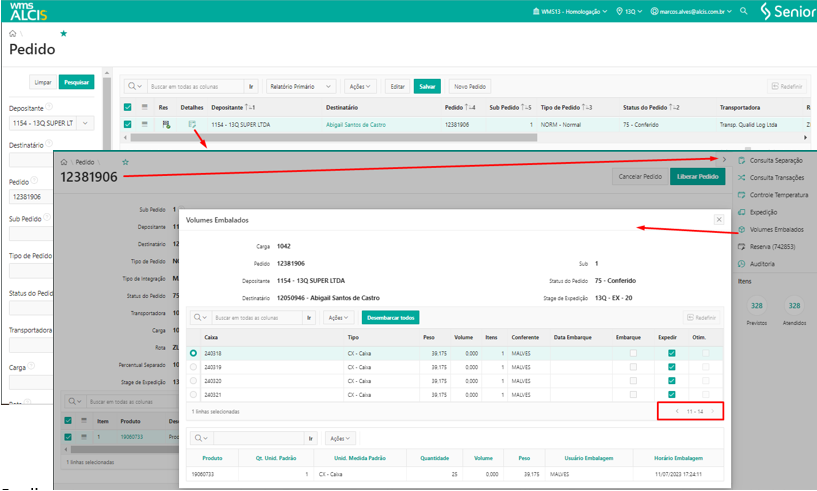Open Depositante filter combo box
The height and width of the screenshot is (491, 817).
[x=52, y=123]
